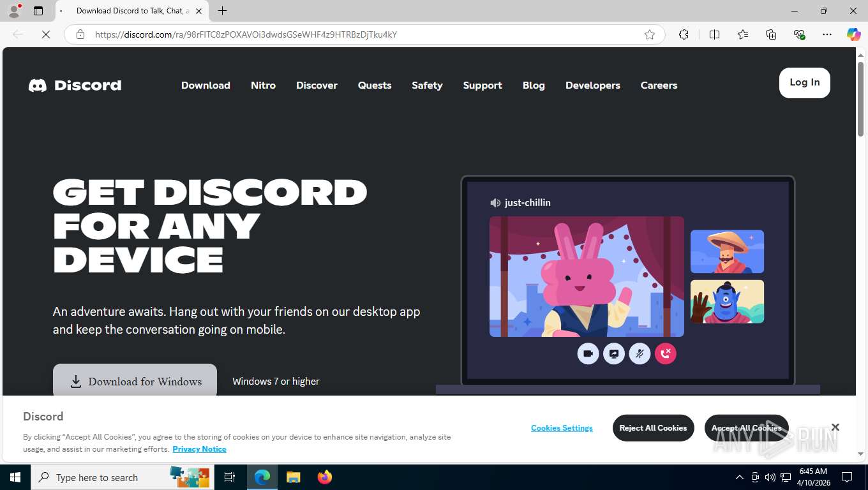Open the Extensions puzzle icon
Image resolution: width=868 pixels, height=490 pixels.
click(x=684, y=34)
